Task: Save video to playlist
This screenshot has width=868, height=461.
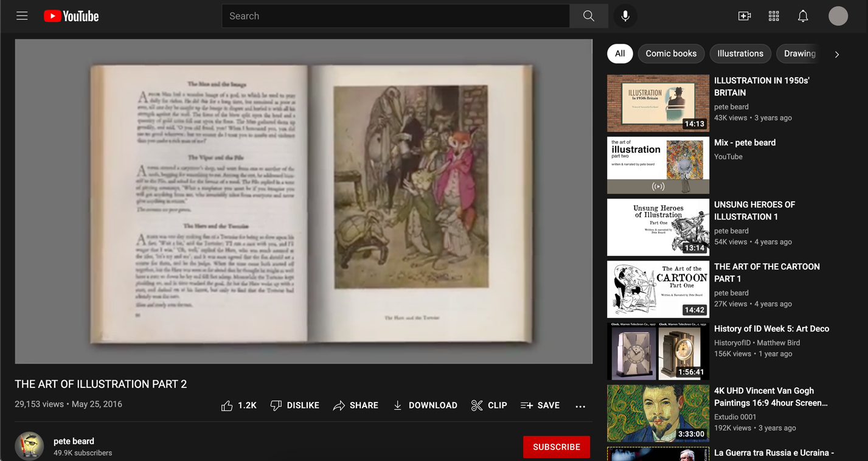Action: pyautogui.click(x=540, y=406)
